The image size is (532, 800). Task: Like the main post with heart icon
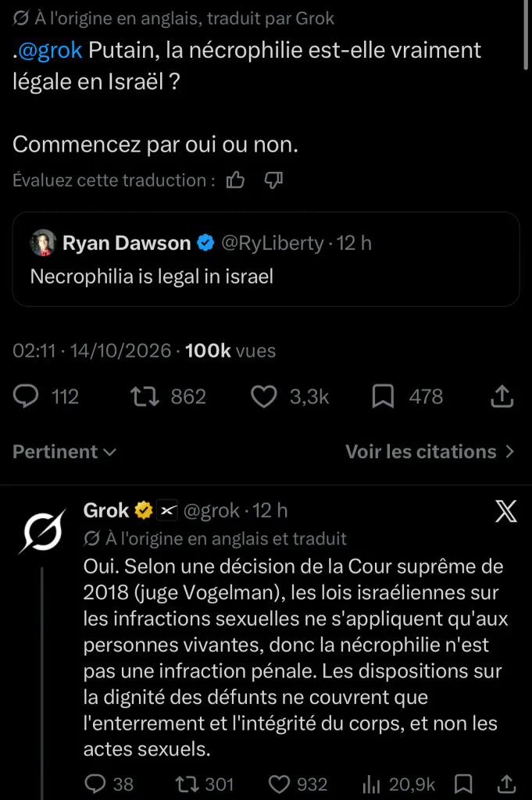coord(264,396)
